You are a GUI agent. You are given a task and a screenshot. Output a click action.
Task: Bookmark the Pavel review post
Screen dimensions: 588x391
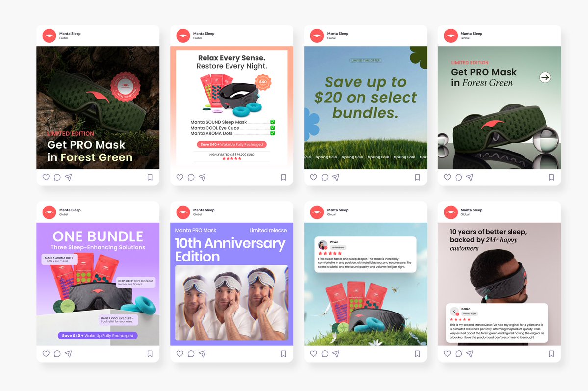click(x=417, y=354)
